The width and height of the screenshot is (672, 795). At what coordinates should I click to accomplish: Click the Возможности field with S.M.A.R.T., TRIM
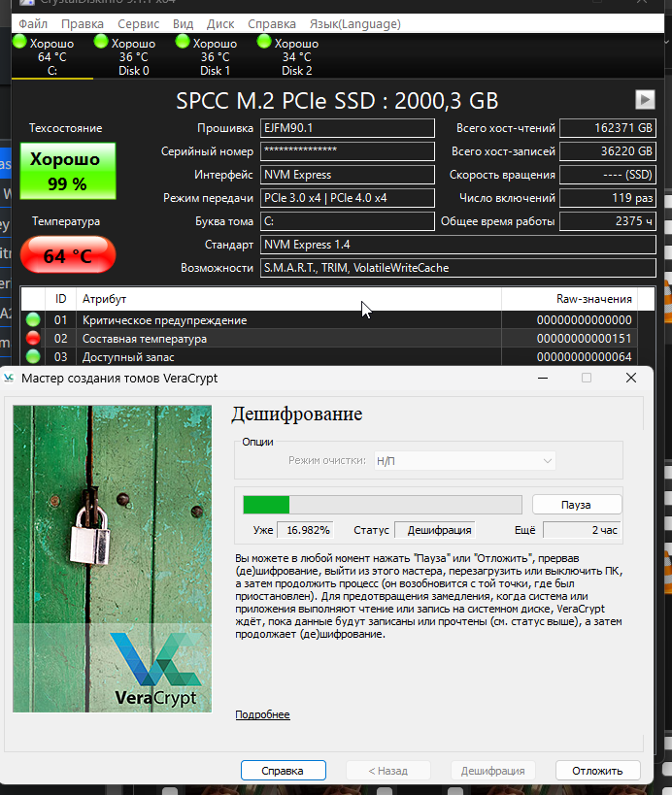pyautogui.click(x=458, y=268)
